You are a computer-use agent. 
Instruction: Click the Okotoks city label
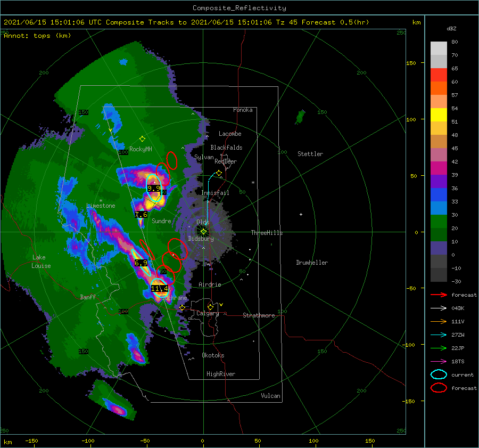[213, 355]
